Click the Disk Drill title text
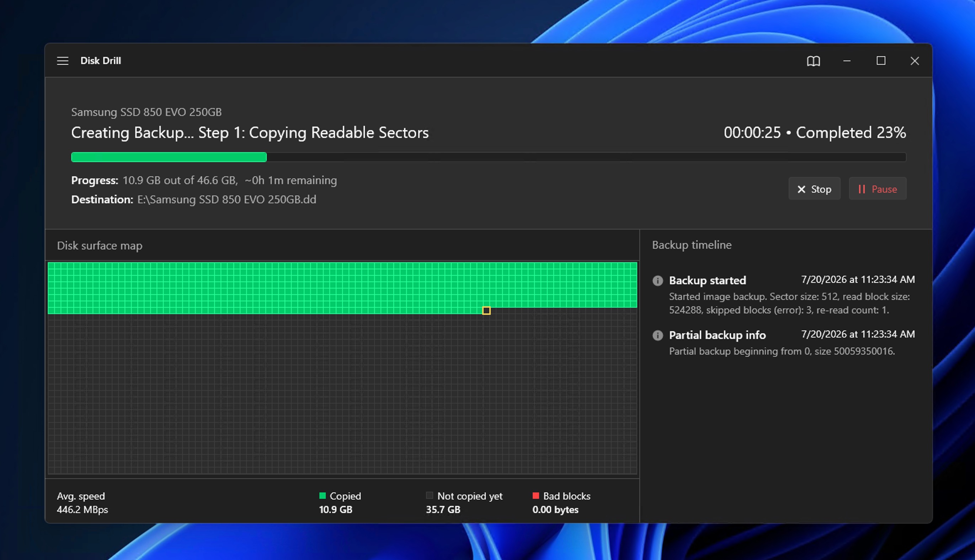The height and width of the screenshot is (560, 975). pyautogui.click(x=100, y=61)
